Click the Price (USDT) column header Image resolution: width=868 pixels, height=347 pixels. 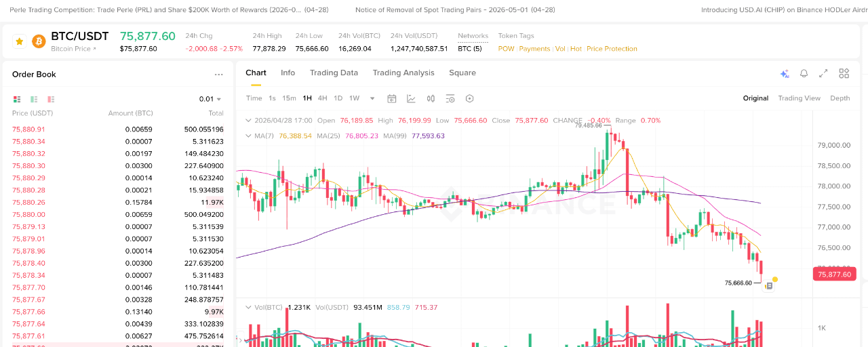33,113
